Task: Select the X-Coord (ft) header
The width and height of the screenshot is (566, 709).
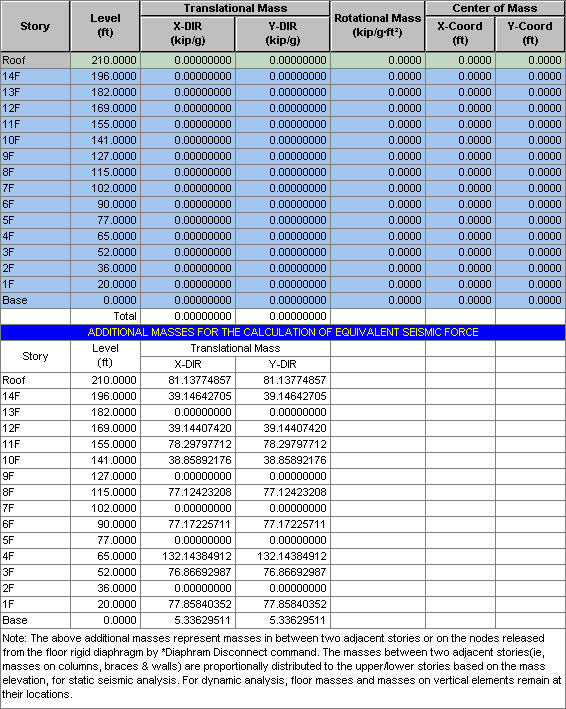Action: click(x=460, y=34)
